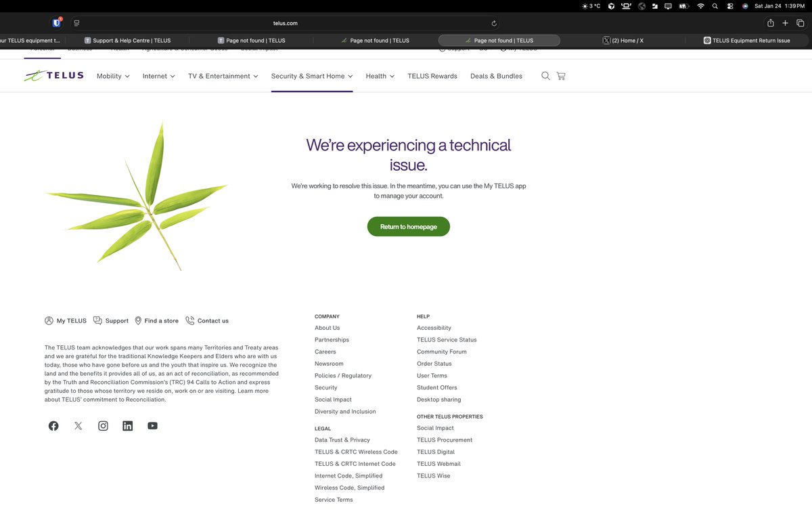Open the site search magnifier icon

coord(545,76)
